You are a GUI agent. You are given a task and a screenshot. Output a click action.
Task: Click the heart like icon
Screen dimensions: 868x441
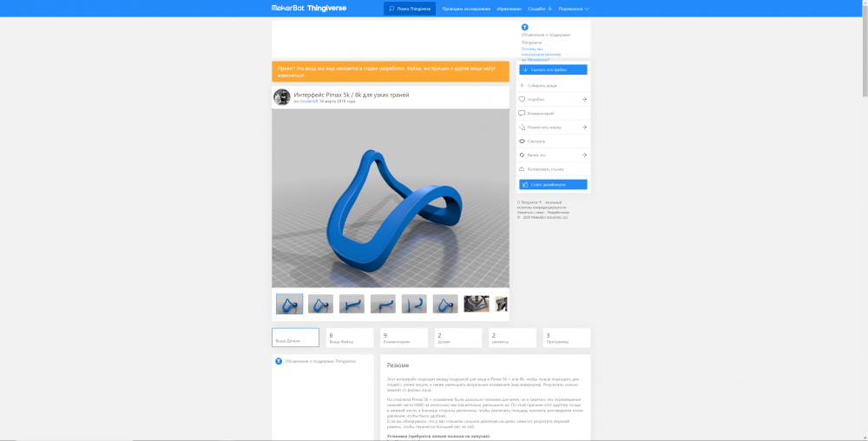[x=522, y=100]
